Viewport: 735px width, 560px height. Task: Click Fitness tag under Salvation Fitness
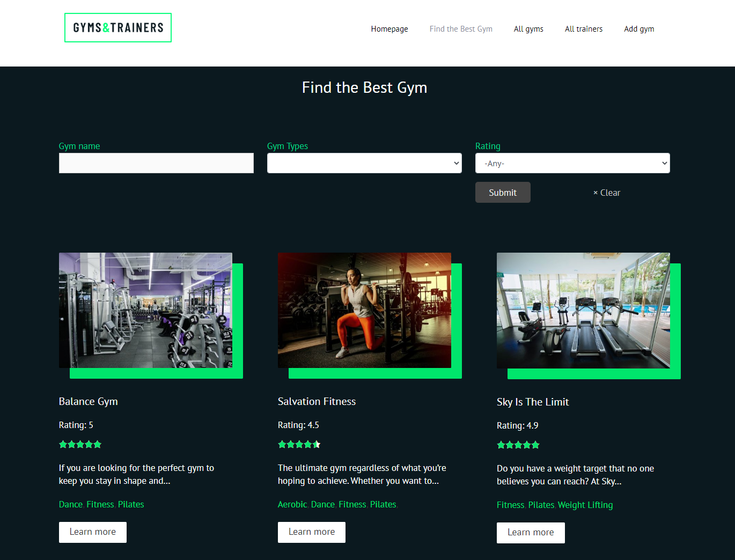[x=352, y=504]
